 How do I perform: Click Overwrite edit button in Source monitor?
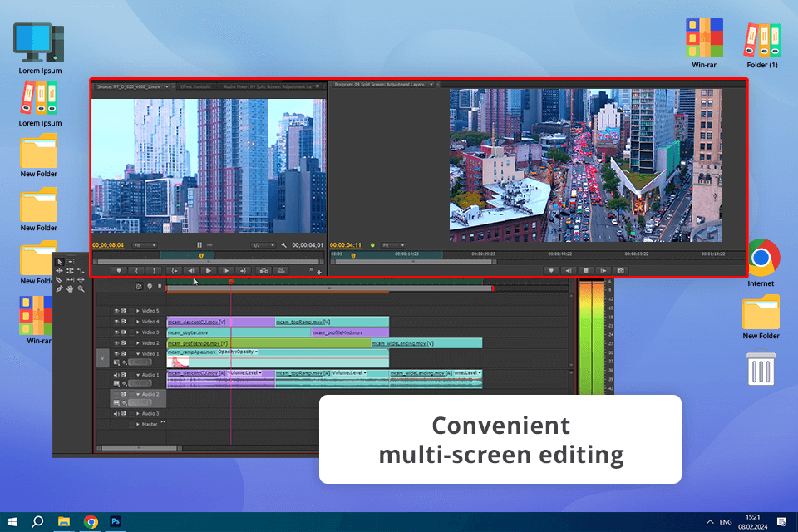pyautogui.click(x=281, y=271)
